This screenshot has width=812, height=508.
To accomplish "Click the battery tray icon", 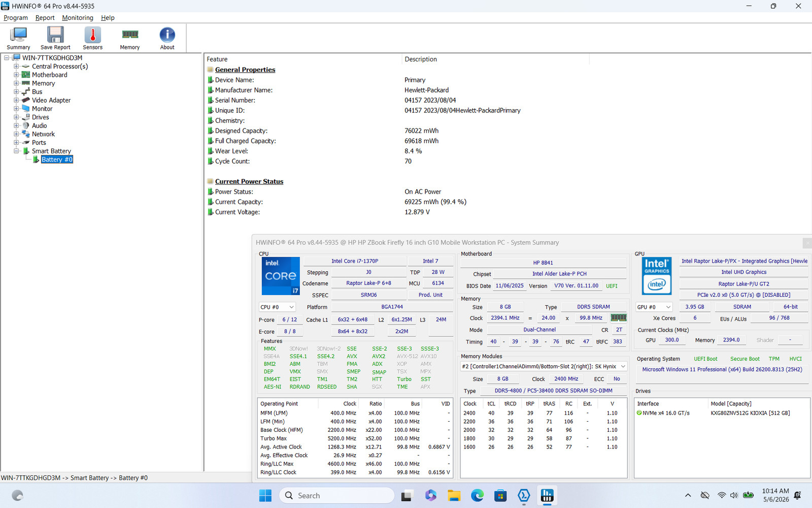I will coord(748,495).
